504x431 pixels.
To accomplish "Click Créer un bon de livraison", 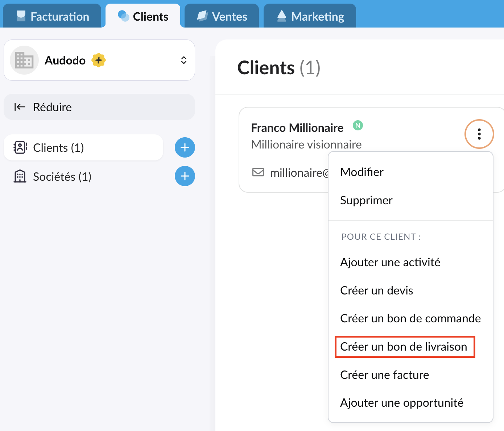I will point(404,347).
